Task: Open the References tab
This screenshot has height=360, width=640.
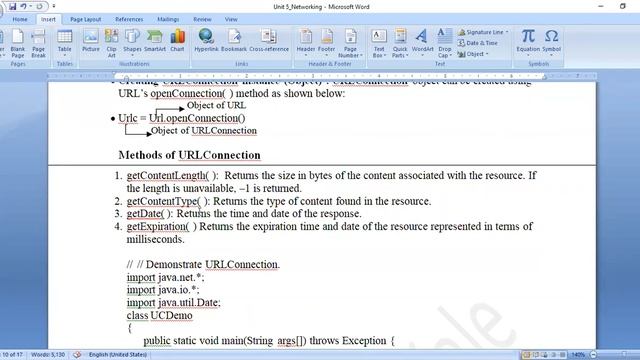Action: point(129,19)
